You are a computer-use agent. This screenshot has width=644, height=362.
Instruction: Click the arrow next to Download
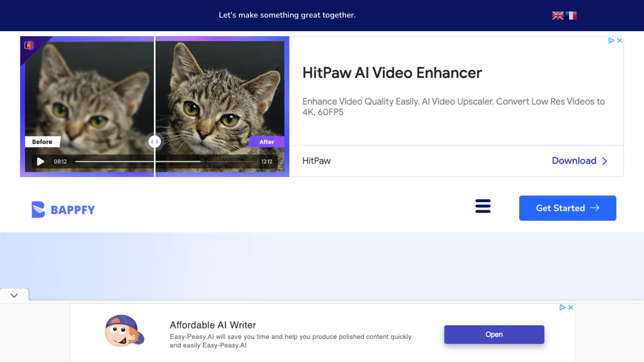click(x=604, y=161)
